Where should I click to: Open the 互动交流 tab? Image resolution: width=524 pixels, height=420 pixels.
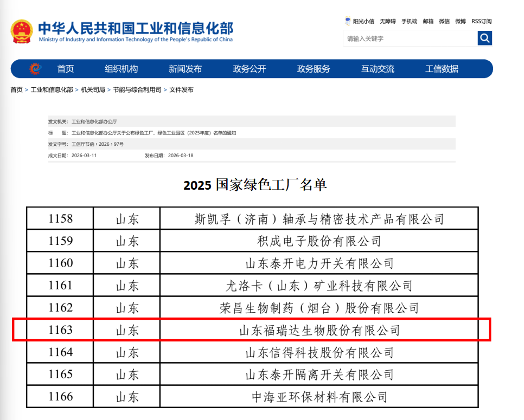click(377, 68)
